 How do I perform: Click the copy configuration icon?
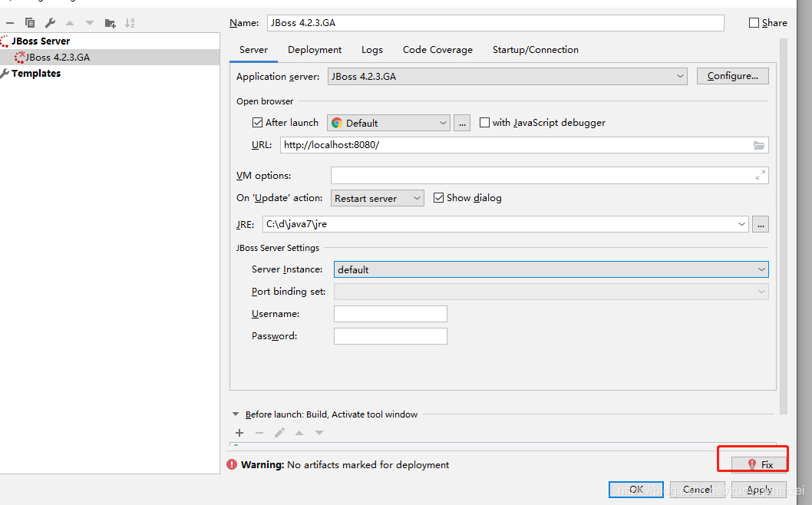click(x=30, y=23)
